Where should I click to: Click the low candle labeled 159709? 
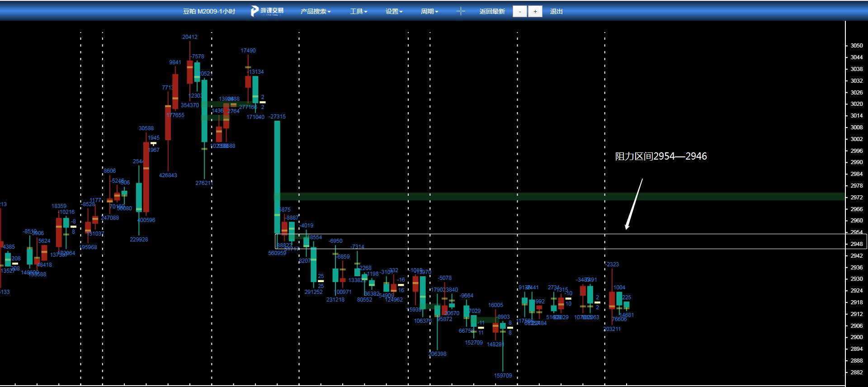pos(503,344)
